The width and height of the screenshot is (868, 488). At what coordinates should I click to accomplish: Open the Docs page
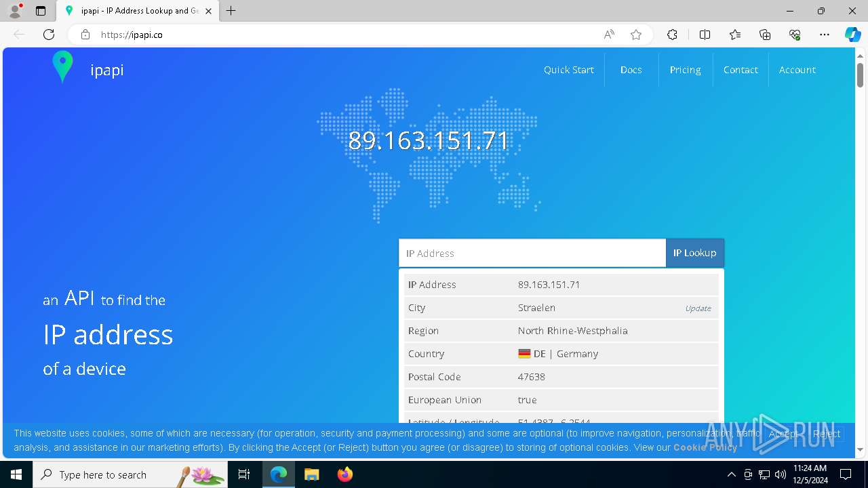[x=631, y=70]
